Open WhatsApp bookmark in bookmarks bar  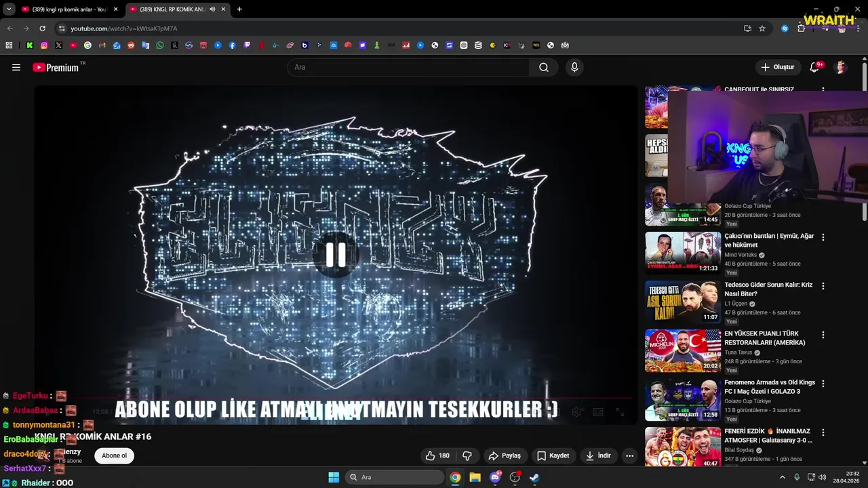(160, 45)
